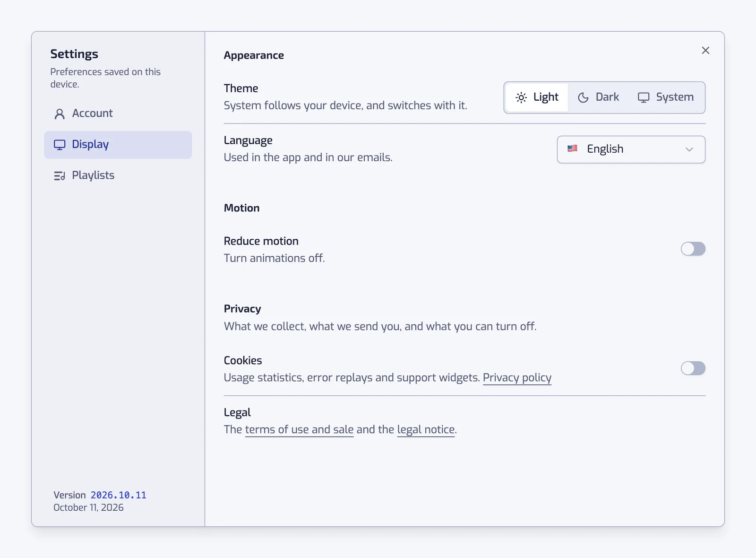
Task: Click the Theme label text
Action: tap(241, 88)
